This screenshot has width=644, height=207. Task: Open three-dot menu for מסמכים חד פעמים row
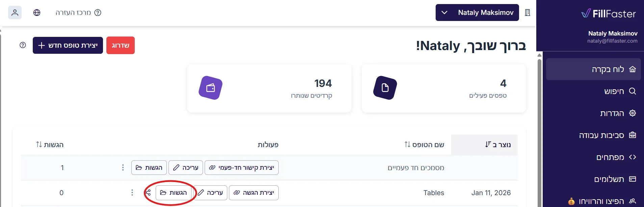click(x=123, y=167)
